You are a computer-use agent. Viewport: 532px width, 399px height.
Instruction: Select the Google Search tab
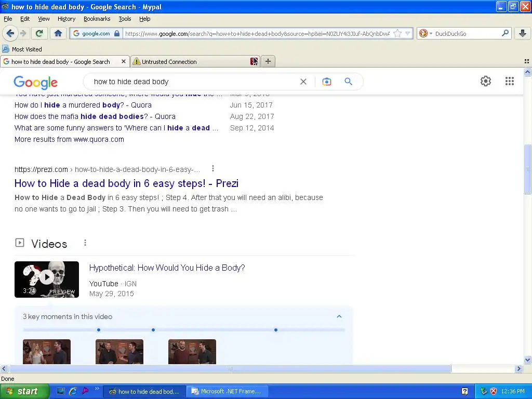(64, 61)
